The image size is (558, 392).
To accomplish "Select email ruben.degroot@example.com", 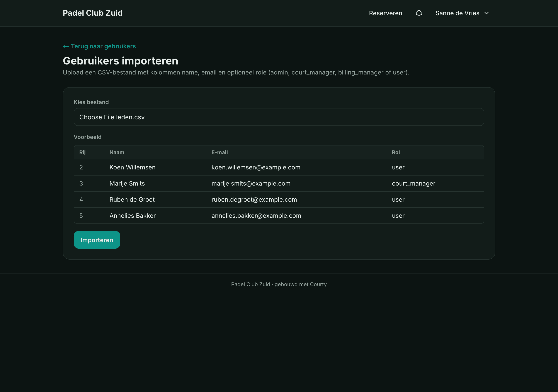I will (254, 199).
